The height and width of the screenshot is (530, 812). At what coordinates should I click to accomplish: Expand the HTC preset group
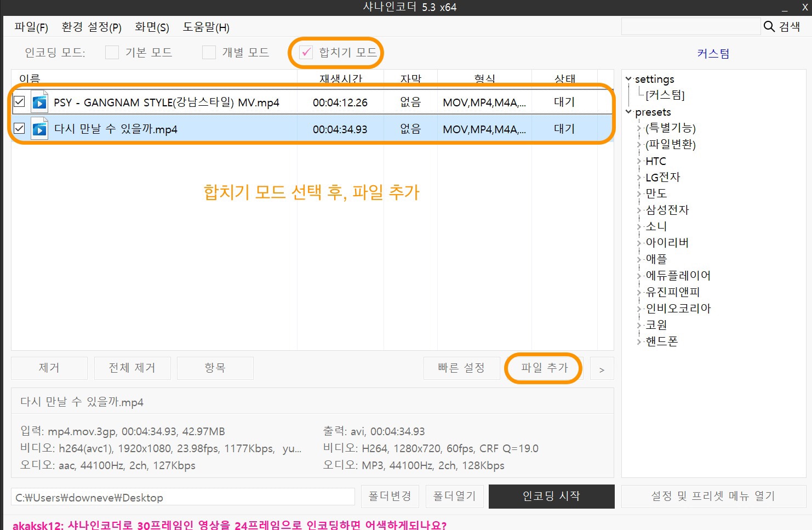[x=639, y=161]
